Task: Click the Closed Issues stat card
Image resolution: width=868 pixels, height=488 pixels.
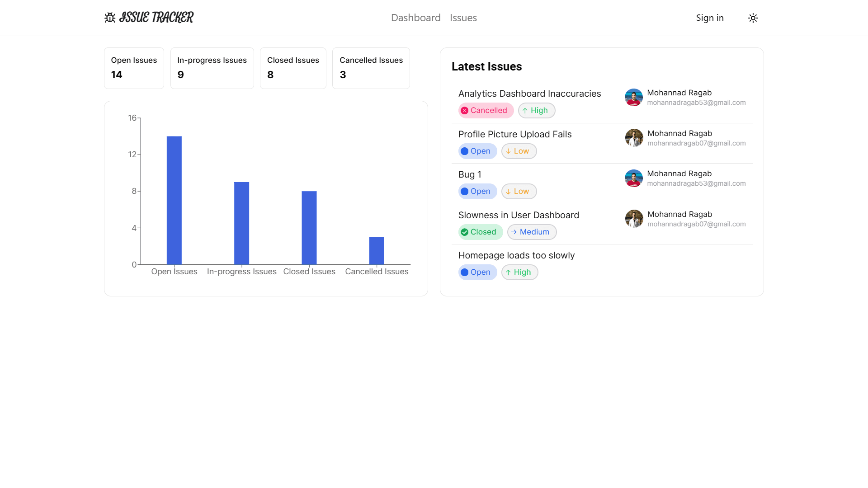Action: pos(292,68)
